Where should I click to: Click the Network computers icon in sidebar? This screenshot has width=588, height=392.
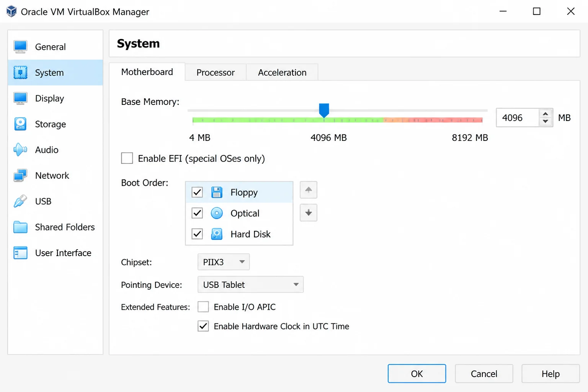click(20, 175)
